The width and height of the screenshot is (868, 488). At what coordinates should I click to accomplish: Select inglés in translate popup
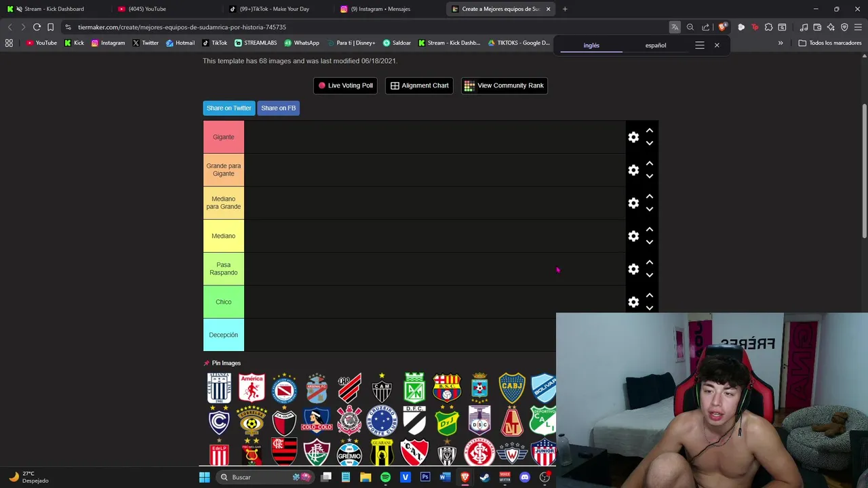(591, 45)
